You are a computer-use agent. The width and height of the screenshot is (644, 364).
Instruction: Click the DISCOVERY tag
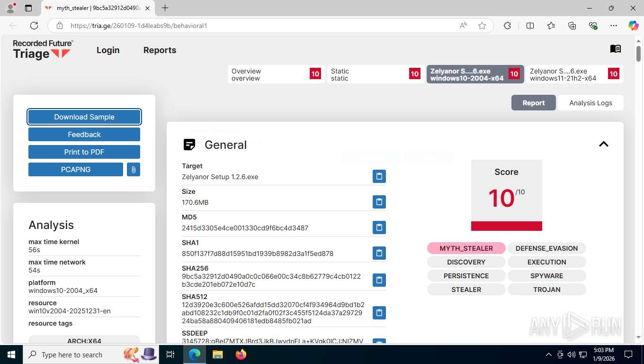[x=466, y=262]
